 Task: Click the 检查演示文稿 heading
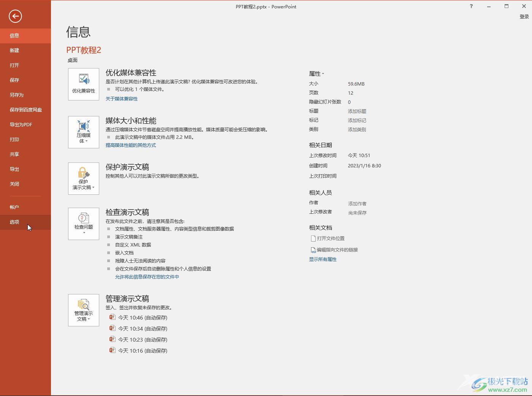click(127, 213)
